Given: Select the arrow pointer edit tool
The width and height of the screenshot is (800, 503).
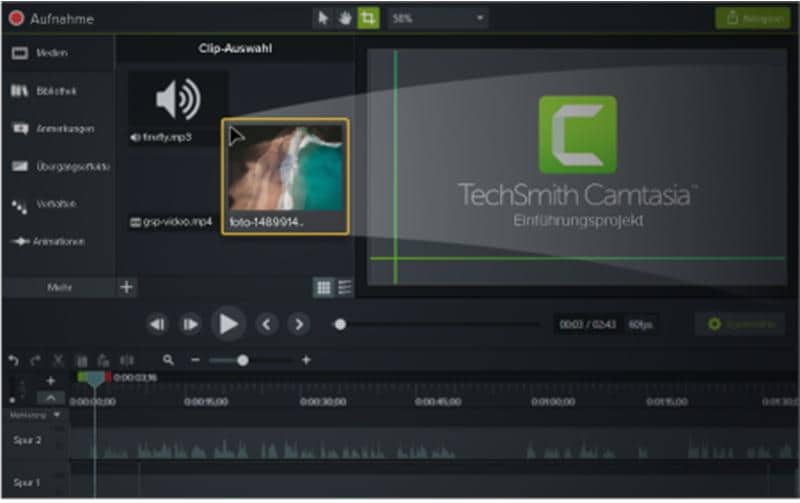Looking at the screenshot, I should pos(322,18).
